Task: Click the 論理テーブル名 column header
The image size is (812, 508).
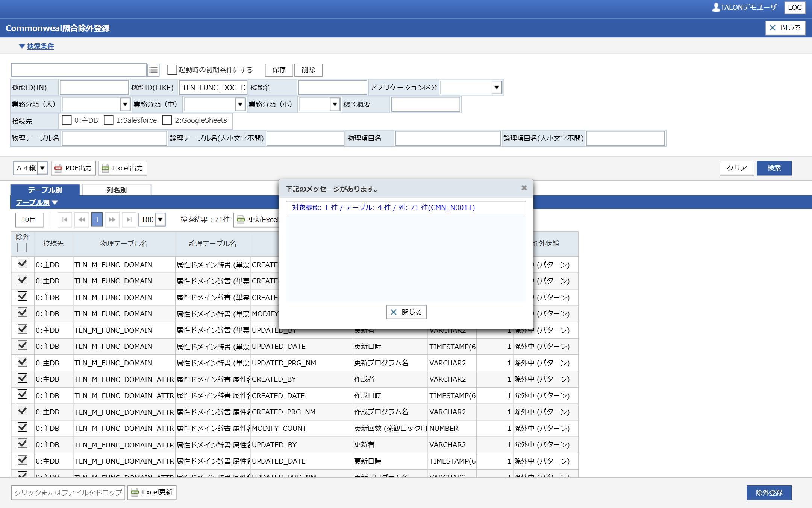Action: tap(212, 244)
